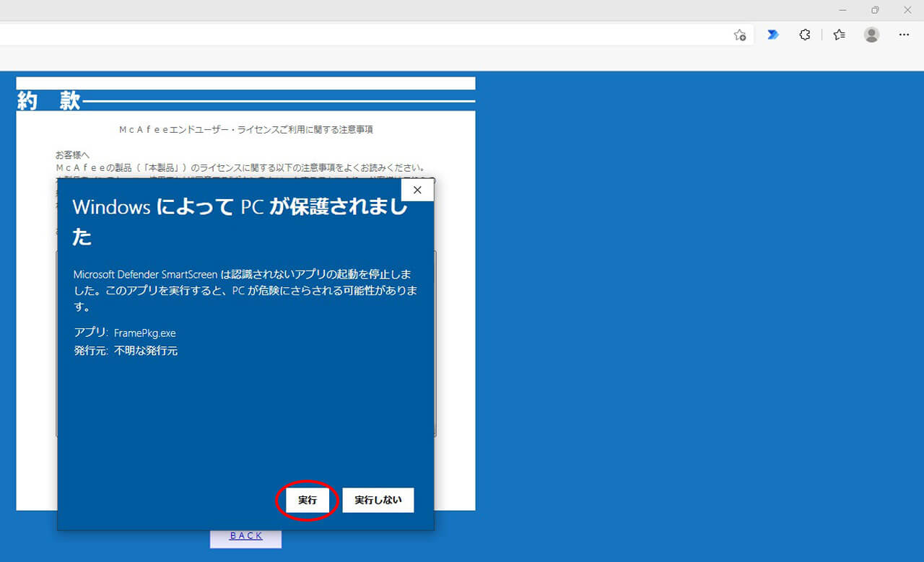This screenshot has height=562, width=924.
Task: Click the blue arrow toolbar extension icon
Action: [773, 35]
